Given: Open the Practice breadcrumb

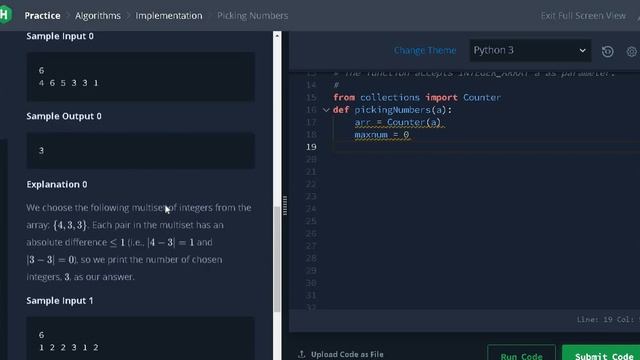Looking at the screenshot, I should coord(42,16).
